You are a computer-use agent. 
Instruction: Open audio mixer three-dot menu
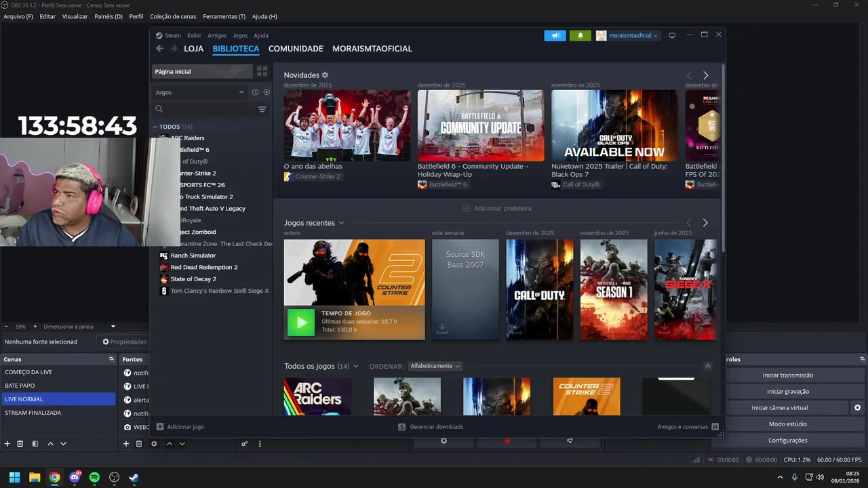click(x=260, y=444)
